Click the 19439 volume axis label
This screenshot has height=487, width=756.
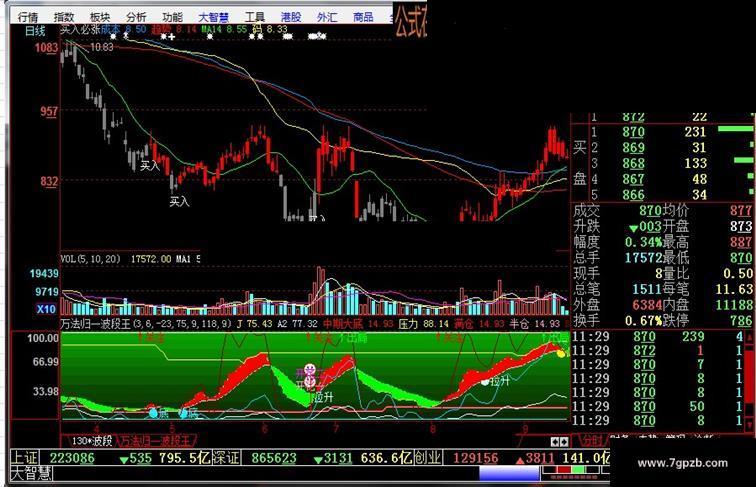point(44,273)
